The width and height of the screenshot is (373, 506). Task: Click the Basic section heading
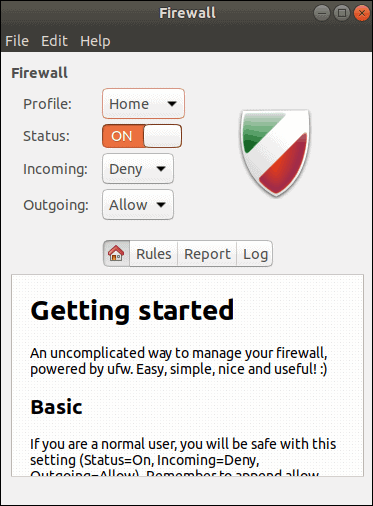pyautogui.click(x=56, y=407)
